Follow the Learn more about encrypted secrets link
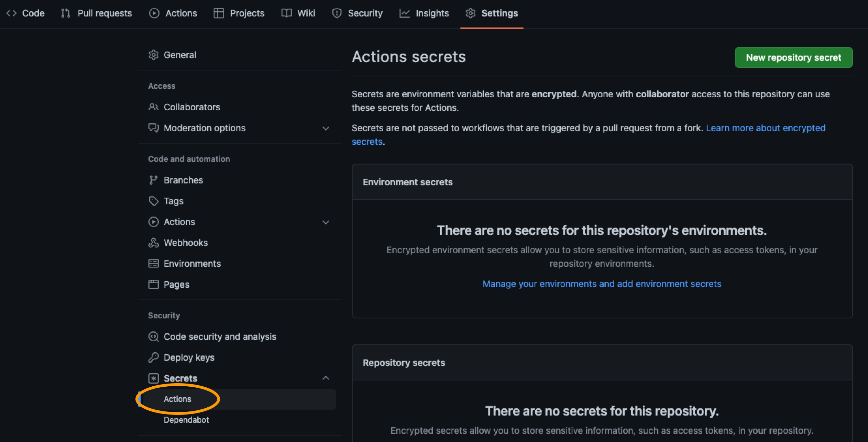Image resolution: width=868 pixels, height=442 pixels. click(x=765, y=128)
